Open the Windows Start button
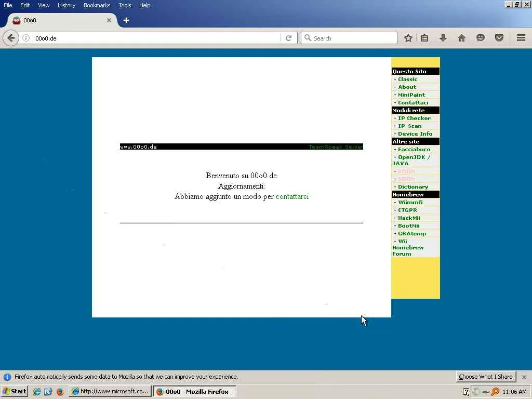This screenshot has width=532, height=399. click(x=14, y=391)
